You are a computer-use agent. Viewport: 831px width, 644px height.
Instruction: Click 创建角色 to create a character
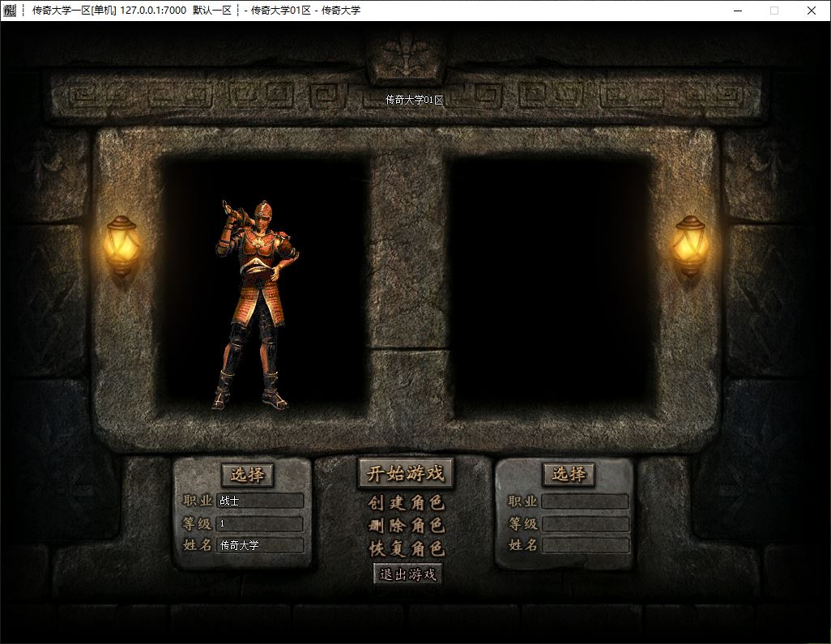click(x=406, y=503)
